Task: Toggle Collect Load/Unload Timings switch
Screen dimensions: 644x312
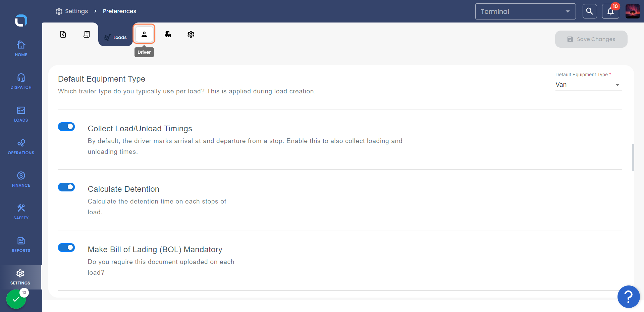Action: click(66, 127)
